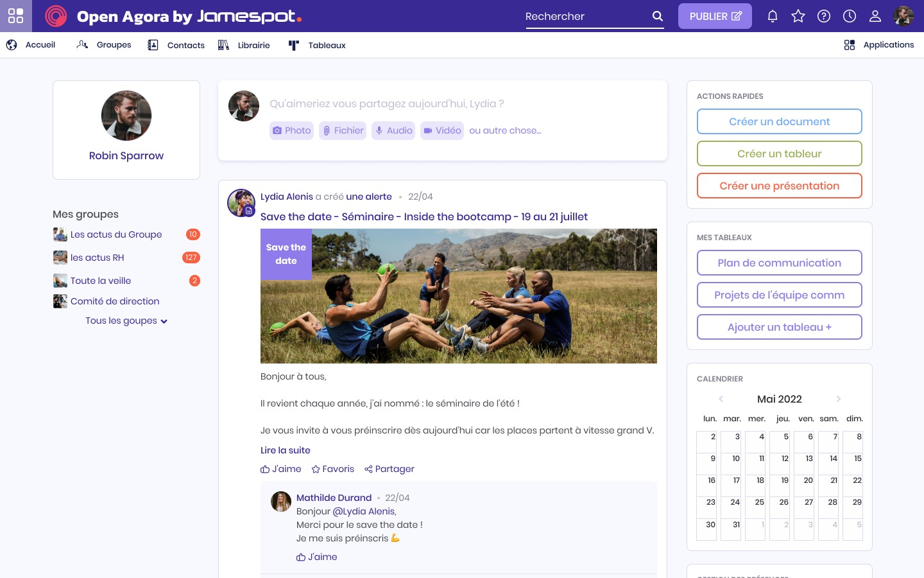
Task: Open the recent history clock icon
Action: tap(850, 16)
